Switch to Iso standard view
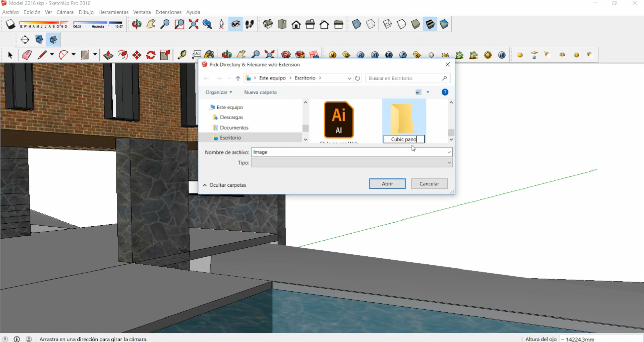This screenshot has height=342, width=644. (x=268, y=24)
